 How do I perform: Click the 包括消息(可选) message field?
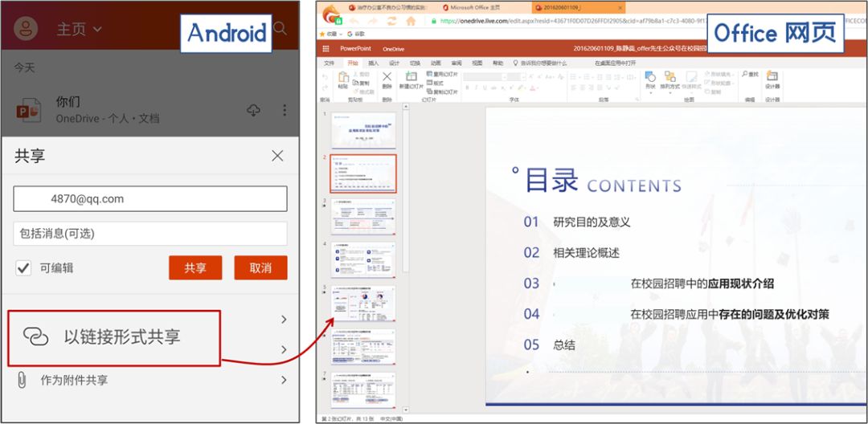[150, 234]
